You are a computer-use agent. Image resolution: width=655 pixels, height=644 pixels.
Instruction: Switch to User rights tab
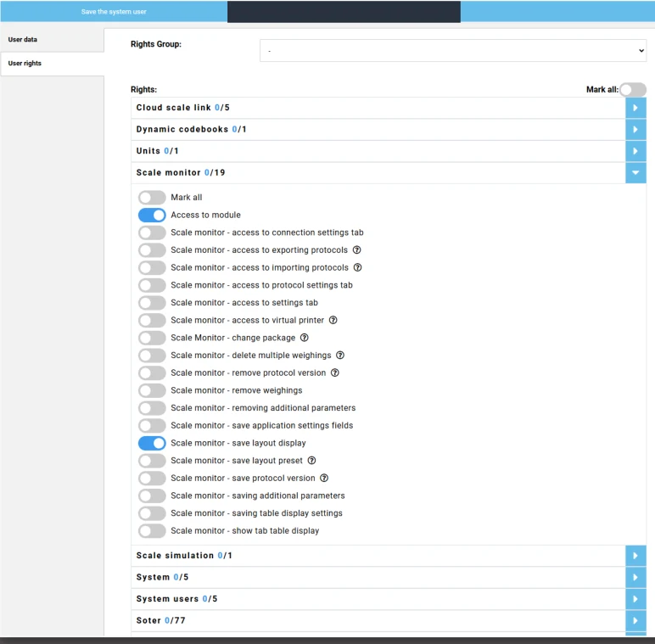click(x=53, y=64)
